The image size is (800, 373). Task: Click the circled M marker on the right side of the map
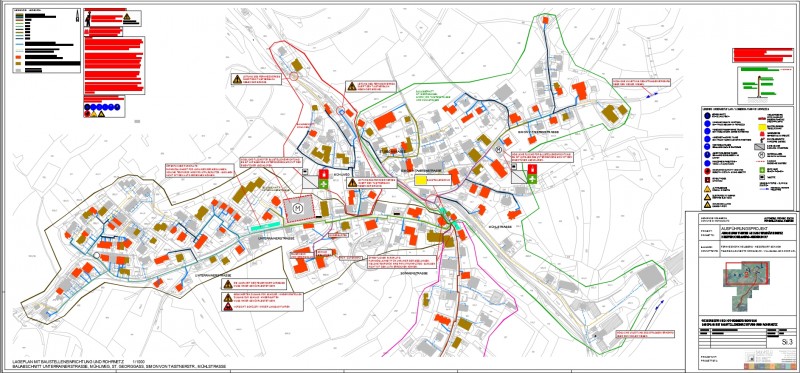pos(498,150)
